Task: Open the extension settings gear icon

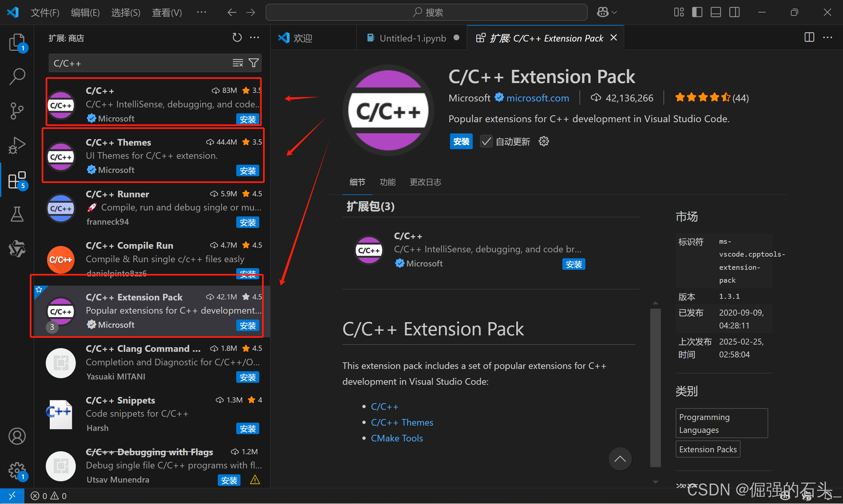Action: tap(544, 141)
